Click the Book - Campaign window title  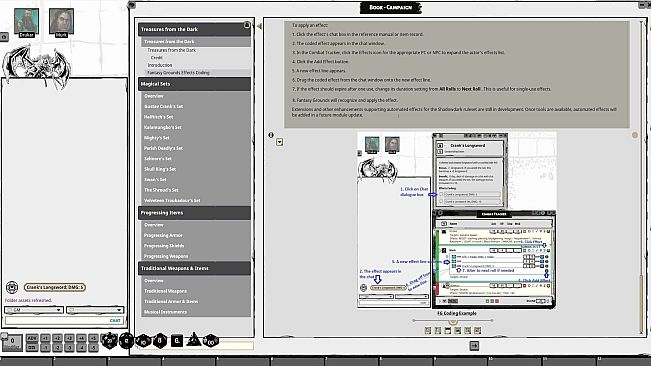(x=390, y=7)
